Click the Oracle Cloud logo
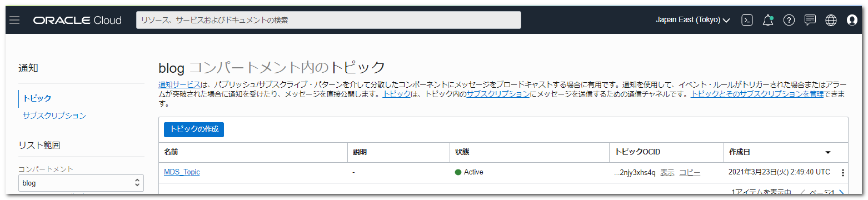 click(x=77, y=20)
